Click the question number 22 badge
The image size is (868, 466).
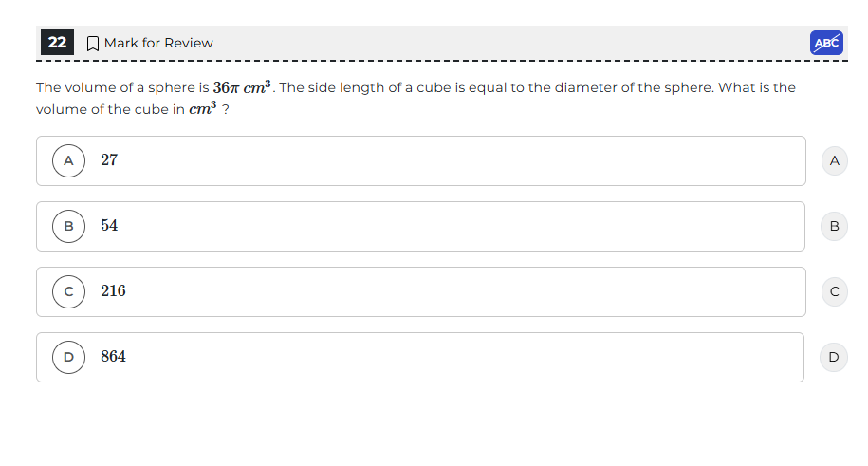[57, 43]
